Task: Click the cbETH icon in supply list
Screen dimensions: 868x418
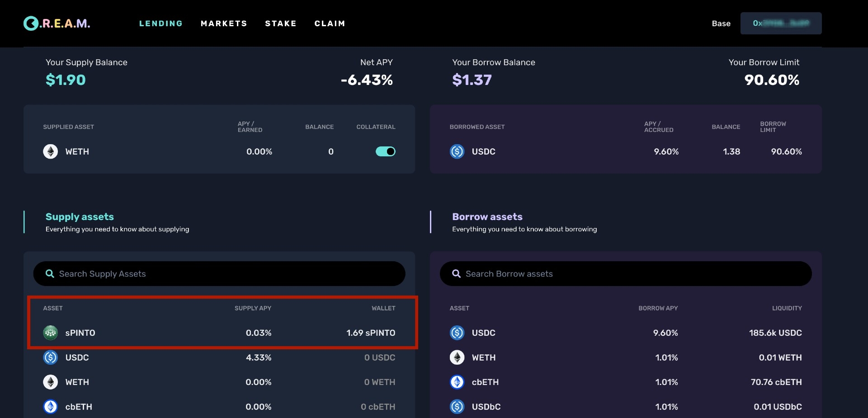Action: [x=50, y=407]
